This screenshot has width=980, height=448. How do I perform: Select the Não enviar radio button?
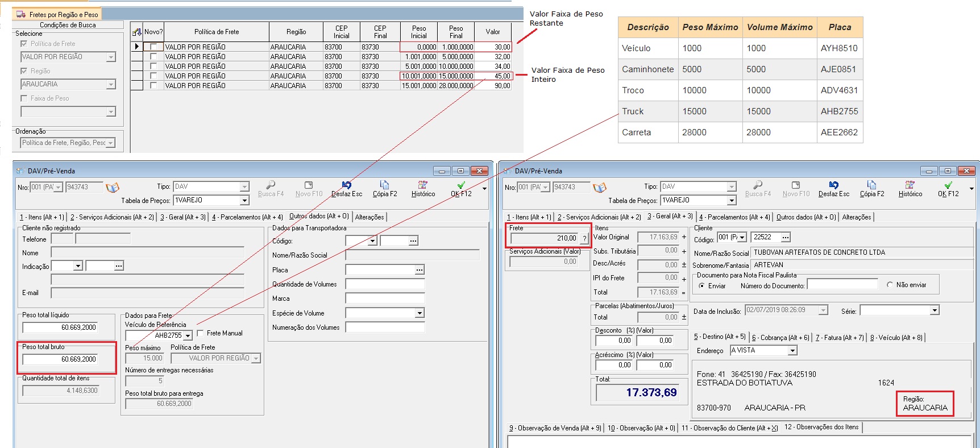coord(890,285)
